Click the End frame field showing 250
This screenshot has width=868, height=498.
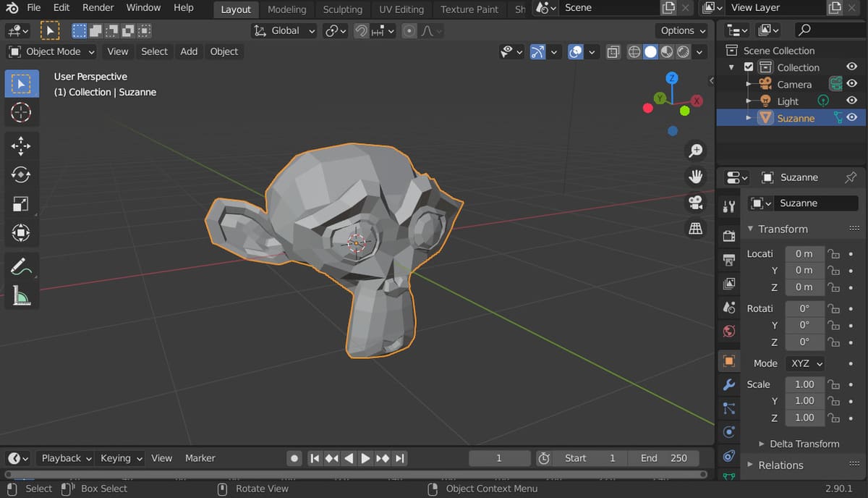[664, 458]
